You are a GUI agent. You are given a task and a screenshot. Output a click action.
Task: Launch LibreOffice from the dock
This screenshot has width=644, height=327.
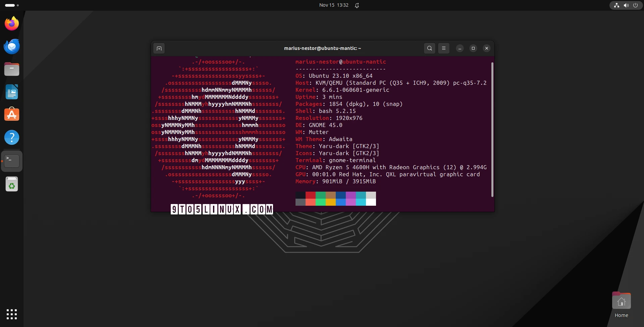tap(12, 92)
